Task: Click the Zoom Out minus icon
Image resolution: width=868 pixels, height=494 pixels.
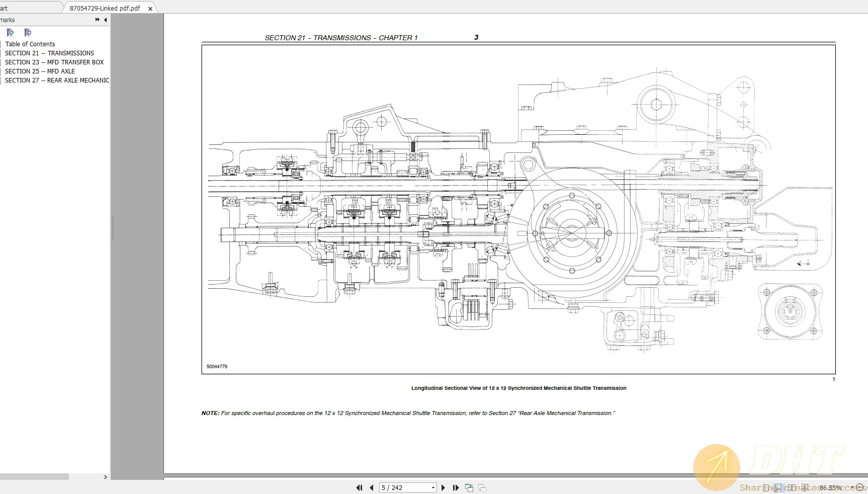Action: tap(860, 487)
